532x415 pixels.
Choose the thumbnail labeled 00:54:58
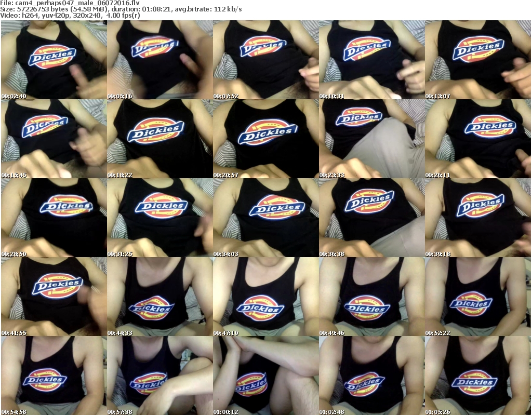click(54, 376)
